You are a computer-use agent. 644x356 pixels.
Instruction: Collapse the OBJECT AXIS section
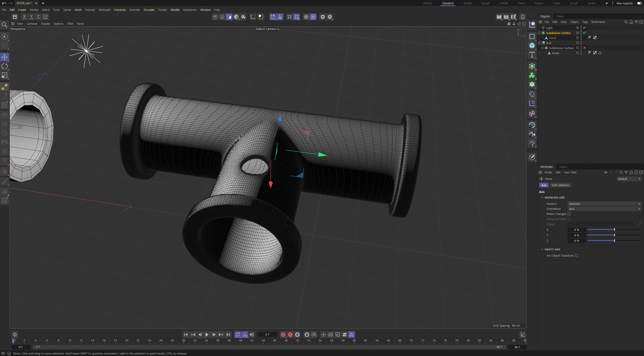tap(542, 249)
